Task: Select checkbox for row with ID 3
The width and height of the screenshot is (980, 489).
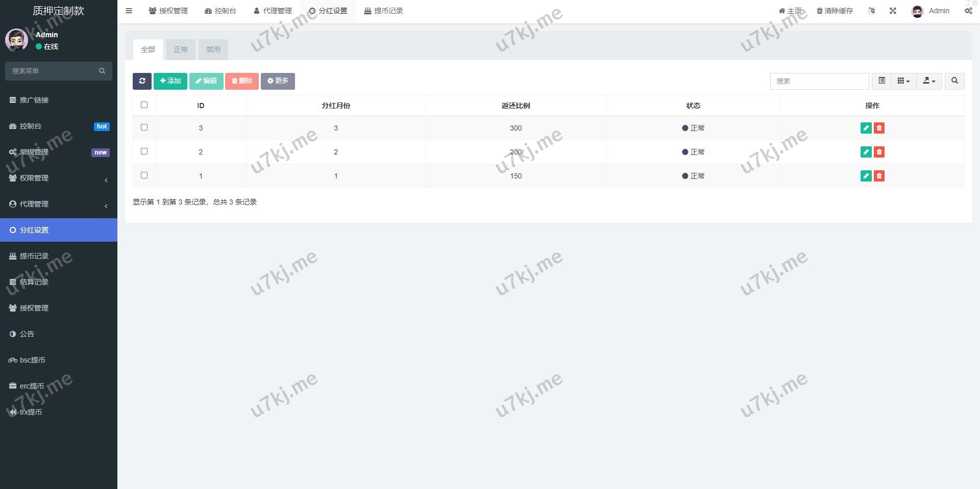Action: pos(144,127)
